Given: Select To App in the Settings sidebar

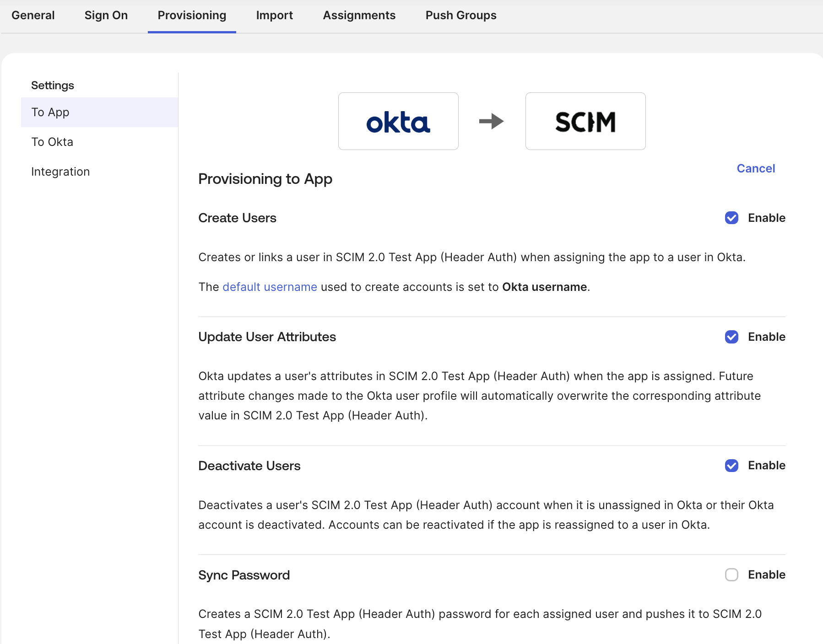Looking at the screenshot, I should [x=50, y=112].
